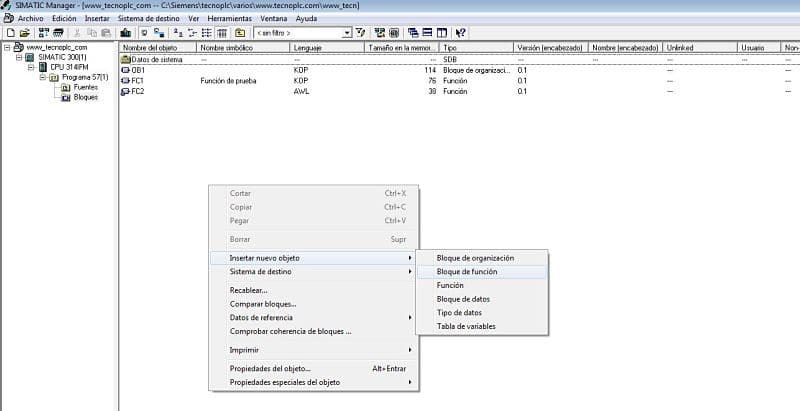Image resolution: width=800 pixels, height=411 pixels.
Task: Switch to Large icons view
Action: point(178,33)
